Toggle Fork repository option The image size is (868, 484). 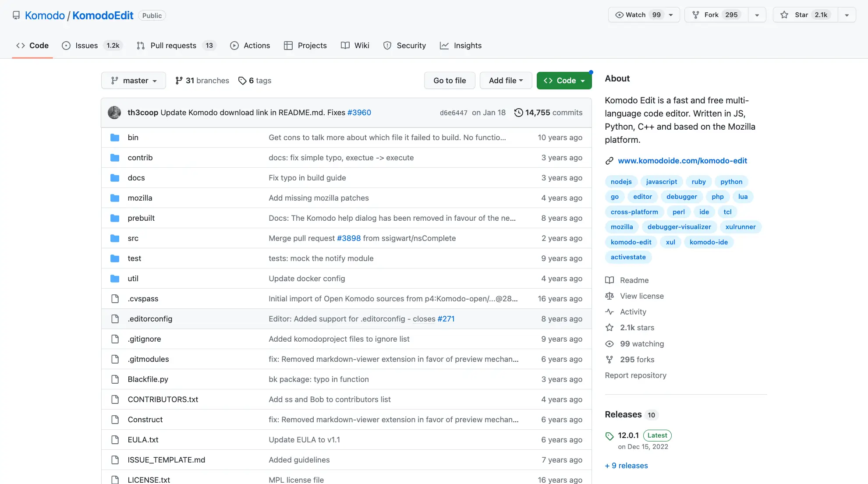click(x=757, y=15)
